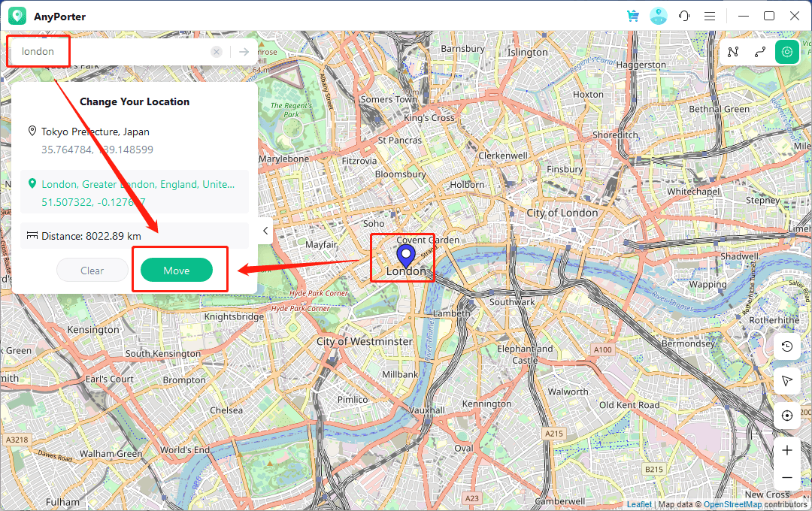Open the Leaflet link
This screenshot has height=511, width=812.
(x=639, y=504)
